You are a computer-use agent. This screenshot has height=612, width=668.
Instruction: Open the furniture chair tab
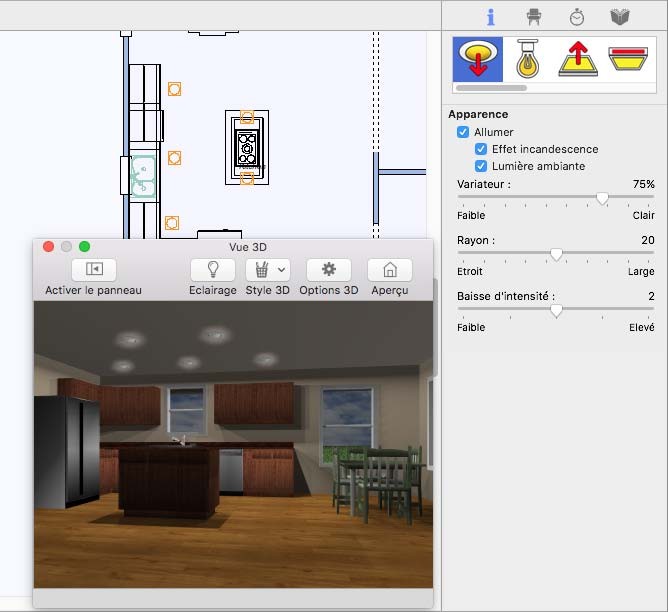click(534, 17)
